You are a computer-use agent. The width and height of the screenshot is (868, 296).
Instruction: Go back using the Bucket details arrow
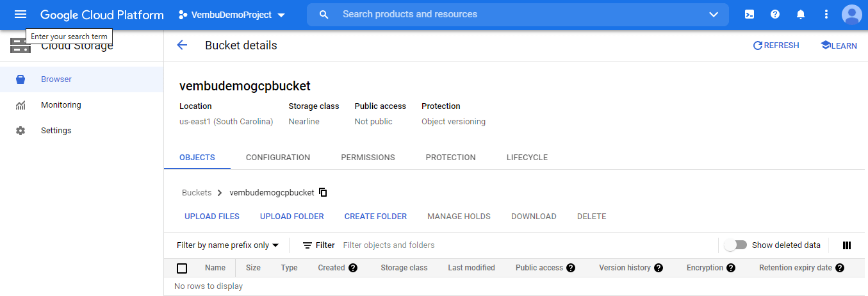point(182,45)
